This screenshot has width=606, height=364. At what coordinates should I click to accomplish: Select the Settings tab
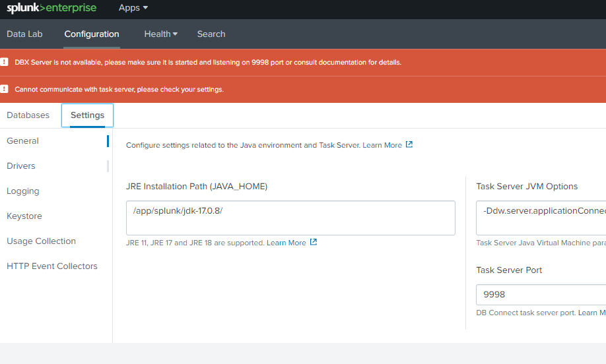pos(87,115)
